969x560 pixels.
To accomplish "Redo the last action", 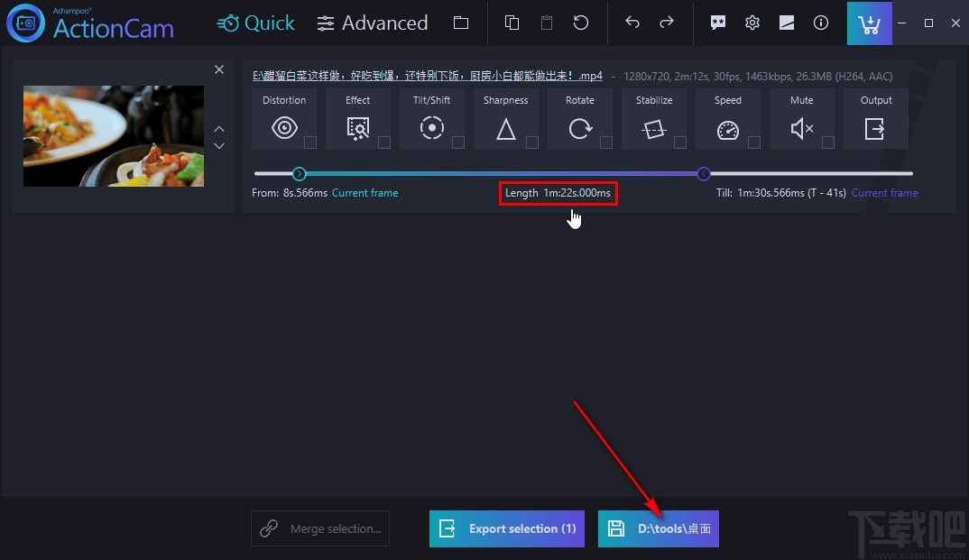I will tap(666, 23).
